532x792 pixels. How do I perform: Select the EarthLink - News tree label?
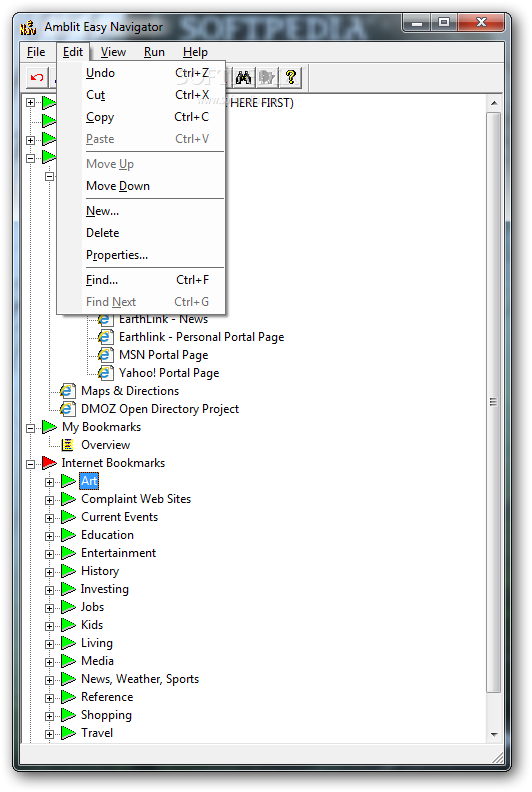coord(163,319)
